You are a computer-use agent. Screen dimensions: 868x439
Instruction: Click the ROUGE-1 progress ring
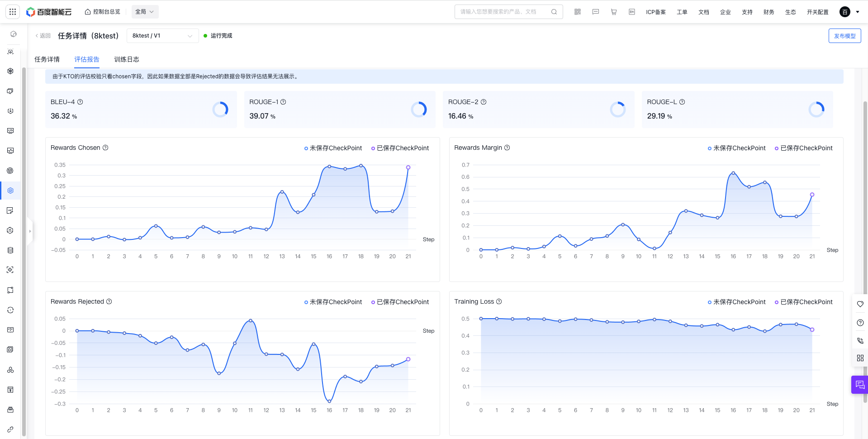[x=419, y=110]
